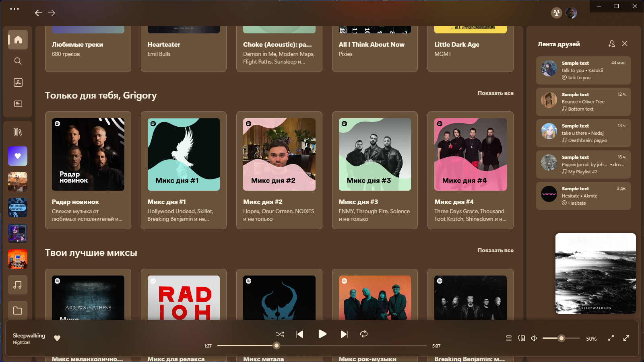
Task: Skip to previous track
Action: pos(299,334)
